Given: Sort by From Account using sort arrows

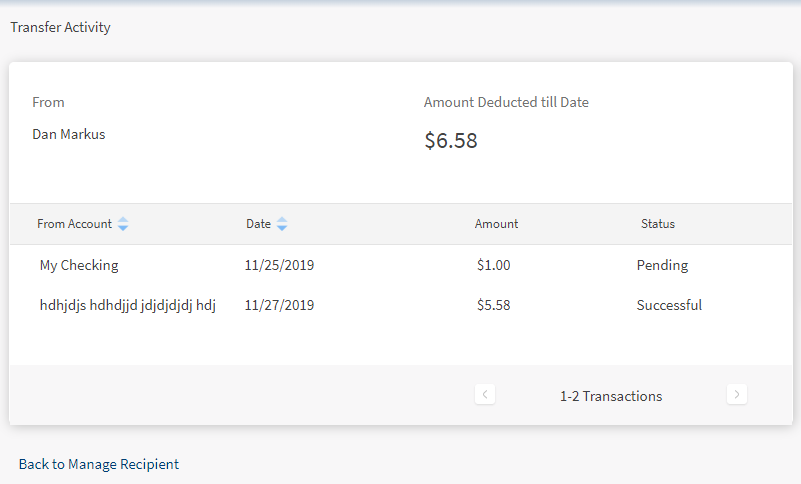Looking at the screenshot, I should click(x=123, y=225).
